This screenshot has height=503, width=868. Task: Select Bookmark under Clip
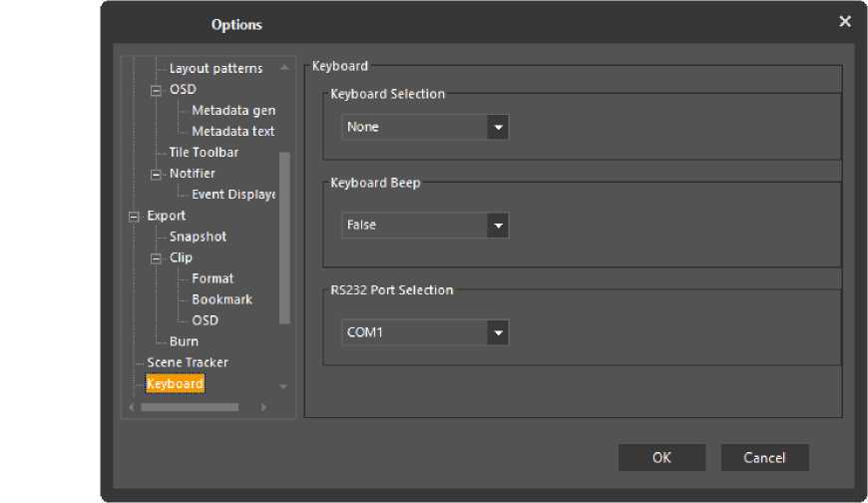221,299
